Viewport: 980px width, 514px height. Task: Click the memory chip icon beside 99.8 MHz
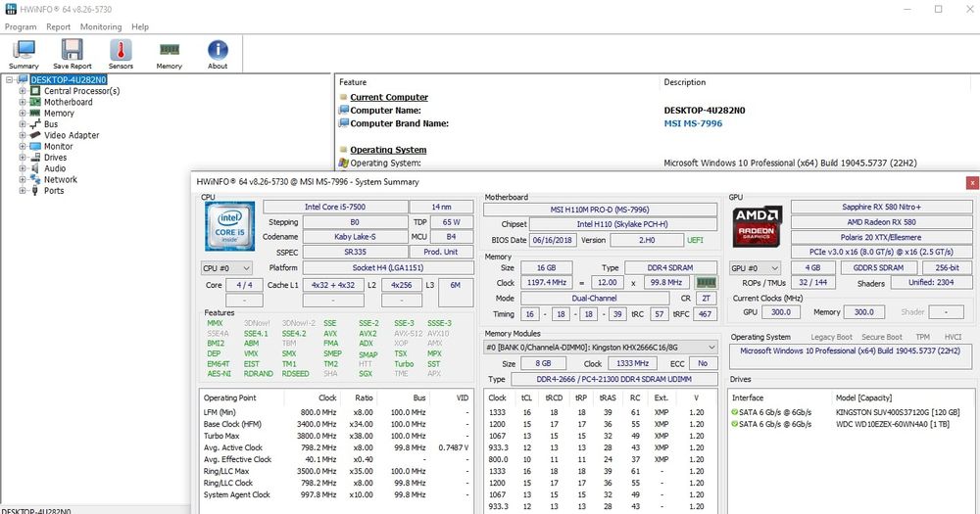coord(706,283)
